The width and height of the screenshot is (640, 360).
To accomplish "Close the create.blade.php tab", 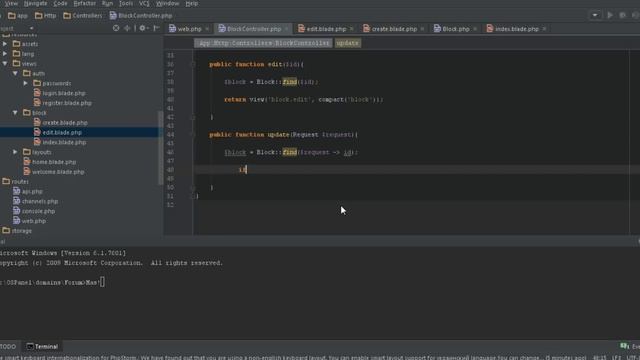I will (x=422, y=29).
